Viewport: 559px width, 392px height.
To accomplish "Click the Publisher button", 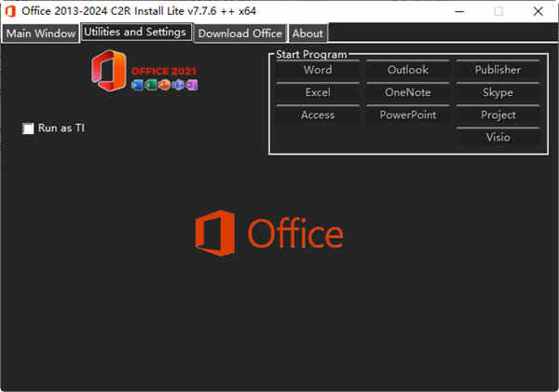I will pos(498,70).
